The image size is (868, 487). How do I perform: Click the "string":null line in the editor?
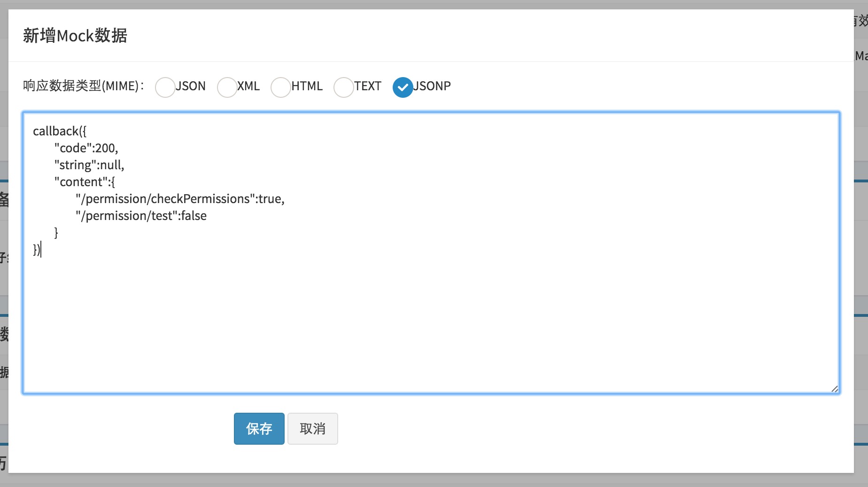point(89,165)
